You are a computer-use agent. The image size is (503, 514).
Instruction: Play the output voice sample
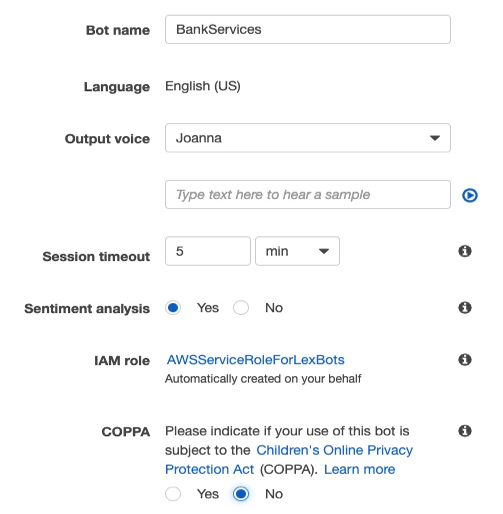click(470, 195)
